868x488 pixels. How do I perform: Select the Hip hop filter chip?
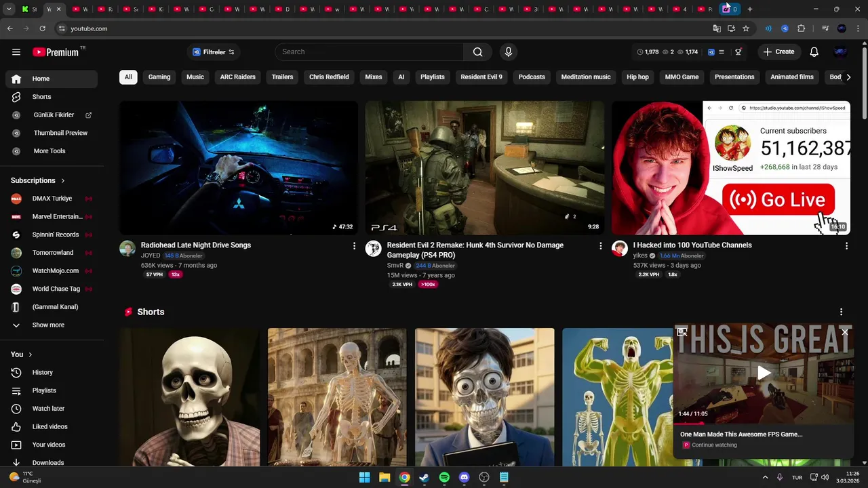pos(637,77)
